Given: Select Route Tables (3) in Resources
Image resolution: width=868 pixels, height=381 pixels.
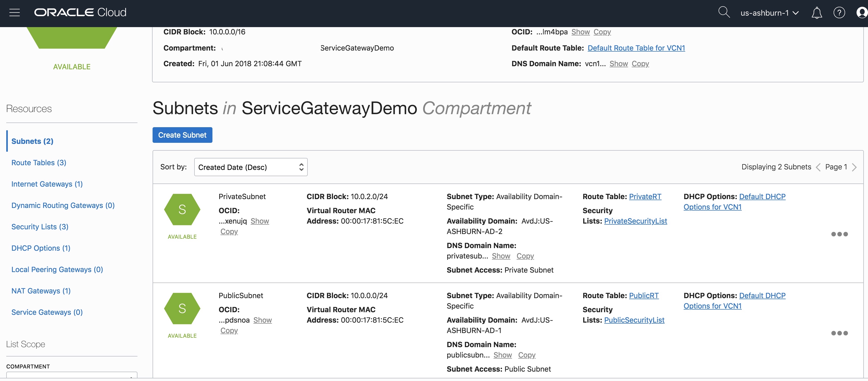Looking at the screenshot, I should coord(39,163).
